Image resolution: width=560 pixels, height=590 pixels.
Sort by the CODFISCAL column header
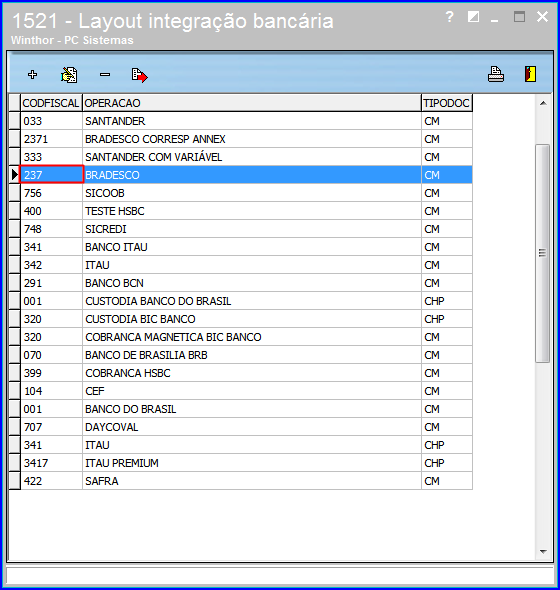pos(52,103)
